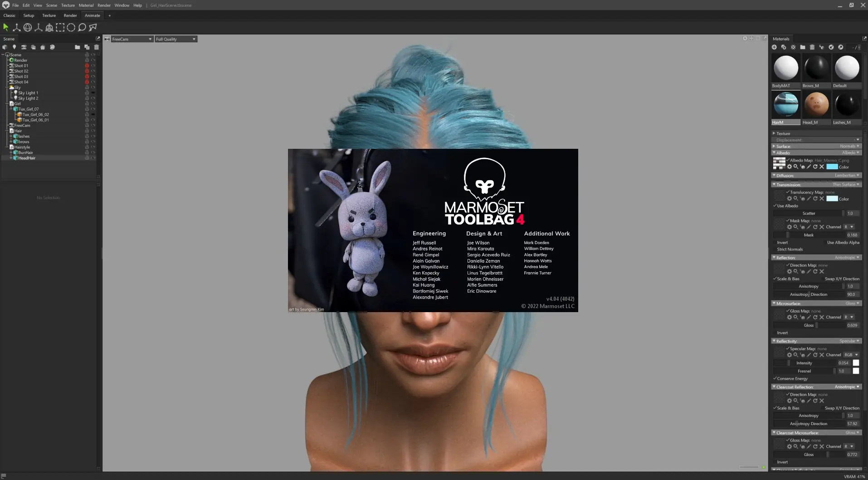
Task: Choose the circular selection tool
Action: coord(71,27)
